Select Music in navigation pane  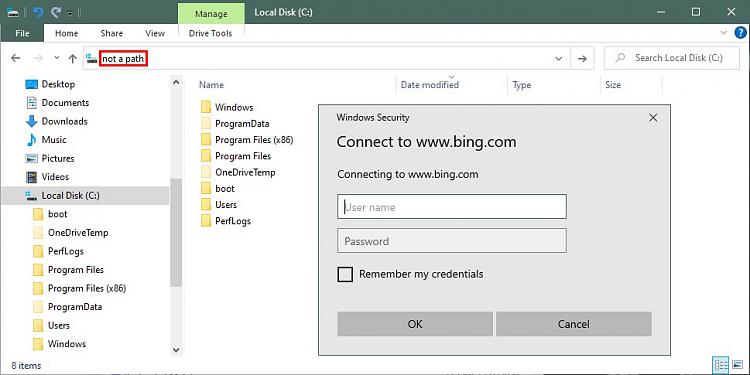54,140
